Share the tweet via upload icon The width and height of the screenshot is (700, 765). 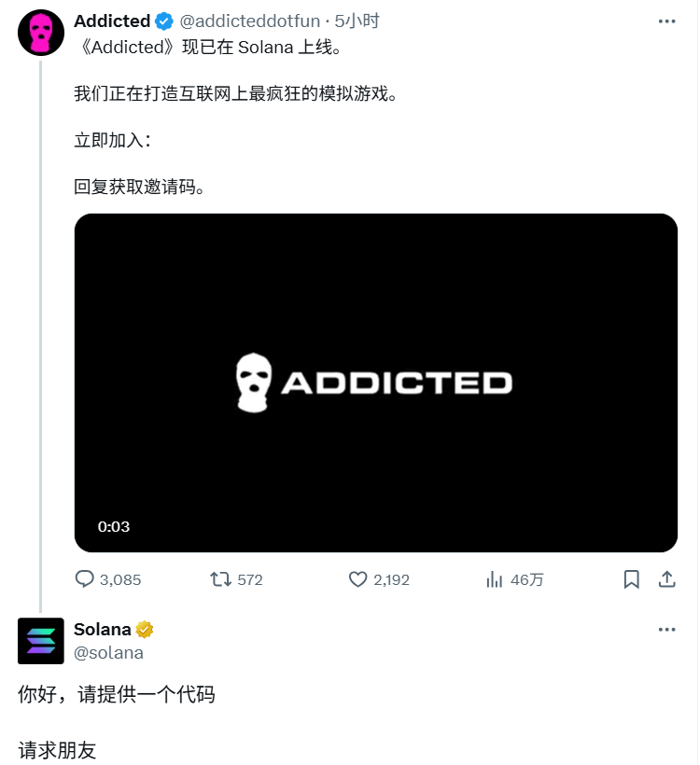tap(666, 579)
